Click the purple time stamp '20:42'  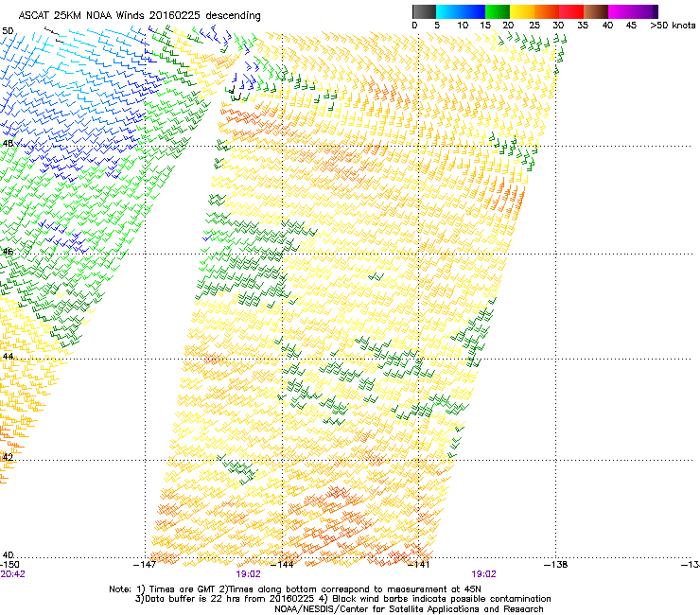(12, 574)
